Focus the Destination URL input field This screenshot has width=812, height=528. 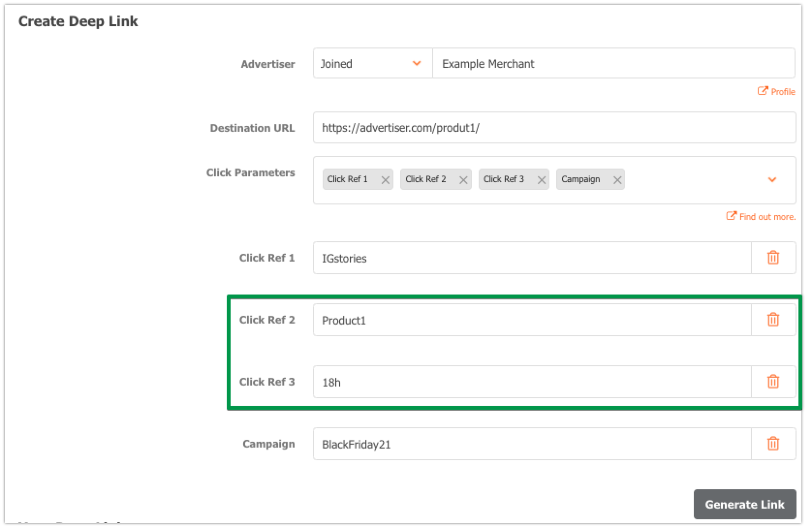tap(554, 128)
